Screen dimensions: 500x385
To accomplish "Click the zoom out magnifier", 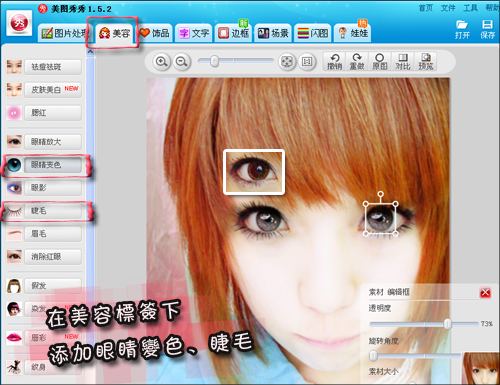I will [x=182, y=62].
